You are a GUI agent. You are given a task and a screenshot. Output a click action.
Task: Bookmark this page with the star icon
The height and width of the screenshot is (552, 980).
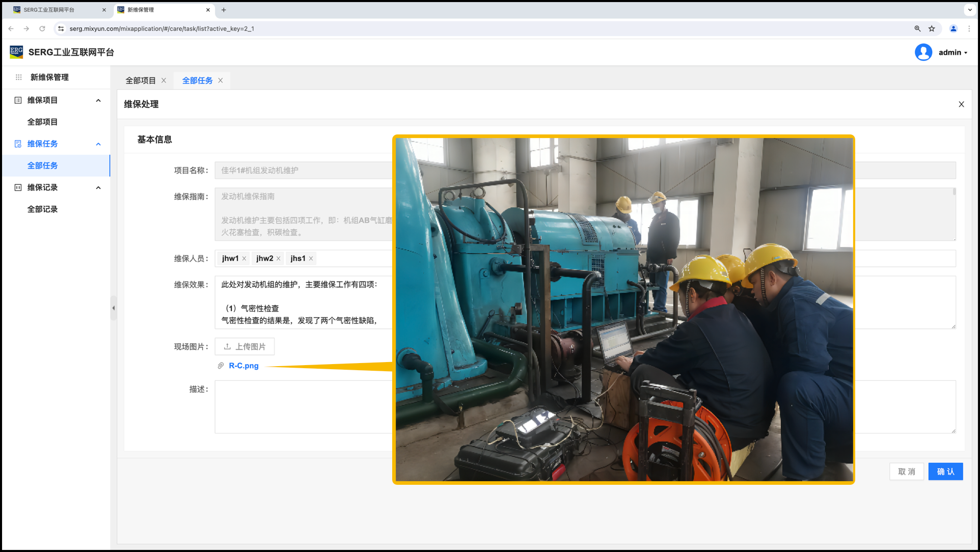(x=932, y=29)
